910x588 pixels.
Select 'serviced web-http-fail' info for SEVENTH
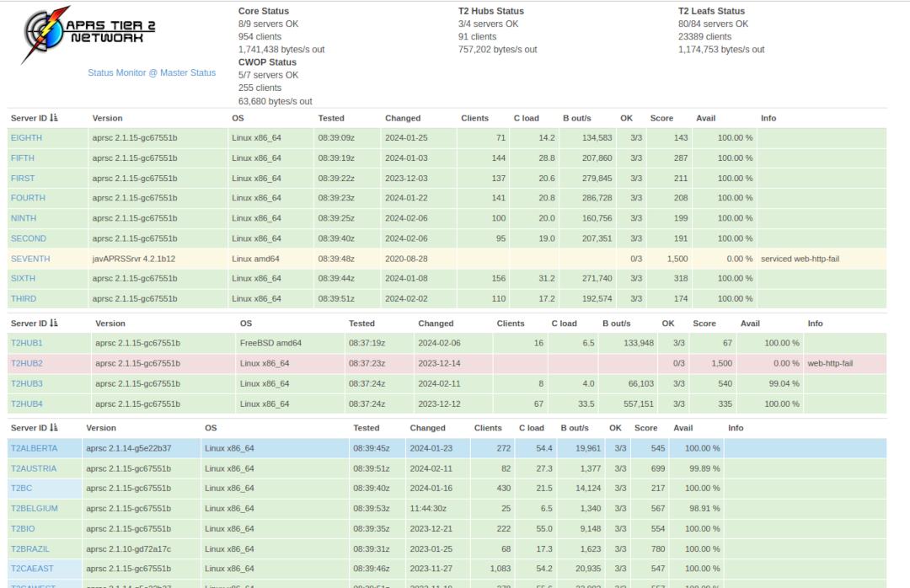point(800,259)
